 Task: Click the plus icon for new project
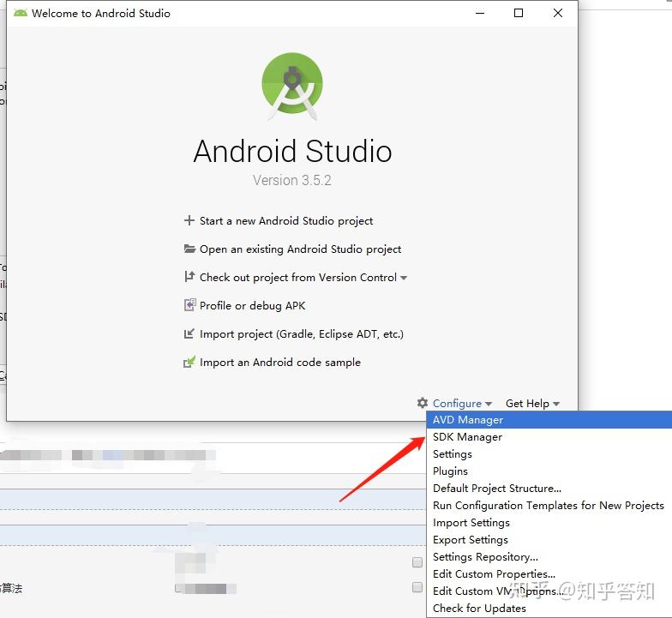point(189,221)
